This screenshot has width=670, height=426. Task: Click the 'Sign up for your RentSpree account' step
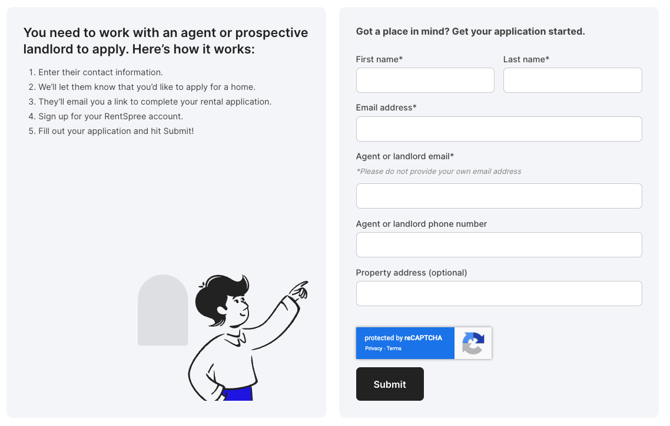click(x=106, y=116)
